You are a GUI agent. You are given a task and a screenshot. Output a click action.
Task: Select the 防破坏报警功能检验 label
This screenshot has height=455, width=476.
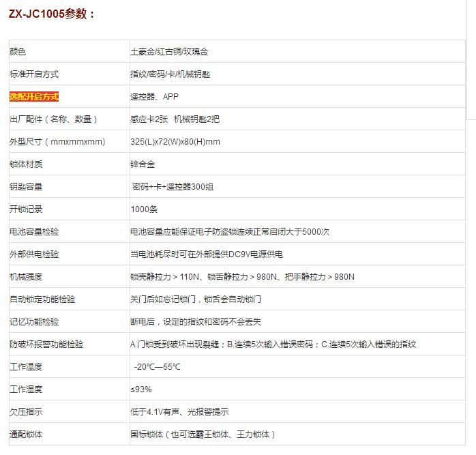tap(46, 344)
